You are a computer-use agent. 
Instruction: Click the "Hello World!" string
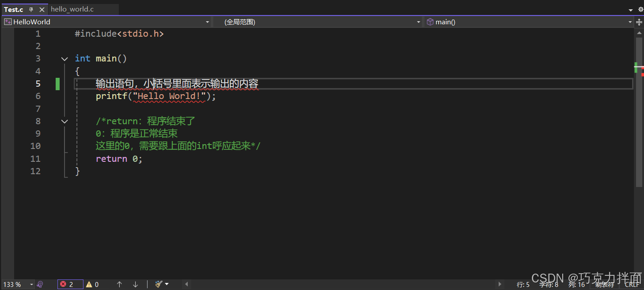tap(170, 96)
